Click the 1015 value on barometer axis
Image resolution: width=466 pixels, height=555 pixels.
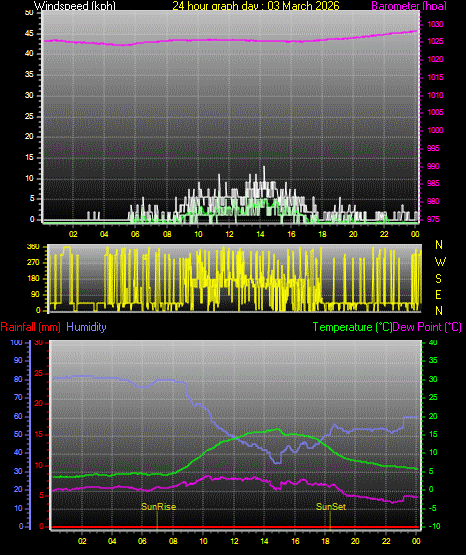click(435, 77)
